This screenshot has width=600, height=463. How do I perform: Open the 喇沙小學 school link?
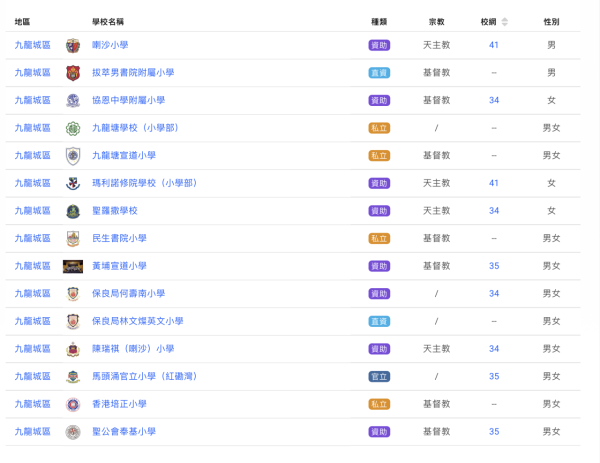(x=110, y=45)
